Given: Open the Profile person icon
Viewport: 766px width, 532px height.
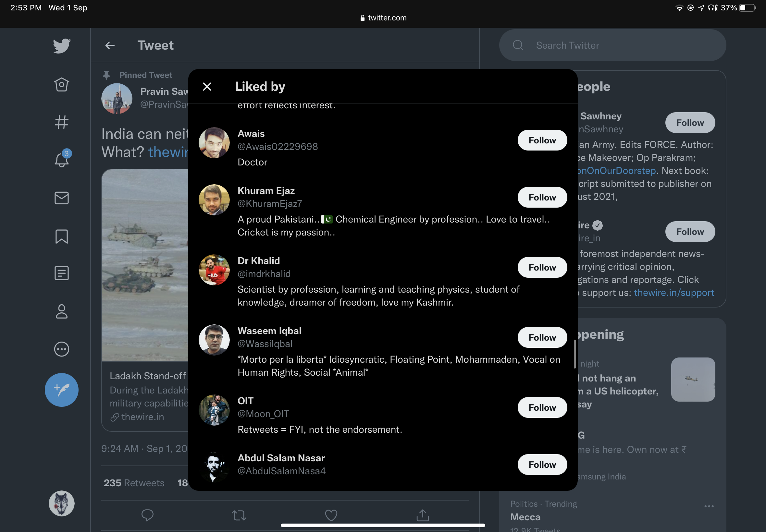Looking at the screenshot, I should click(62, 311).
